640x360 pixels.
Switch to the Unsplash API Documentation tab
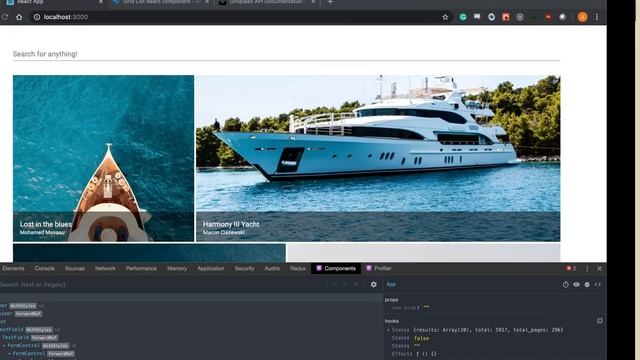[265, 2]
